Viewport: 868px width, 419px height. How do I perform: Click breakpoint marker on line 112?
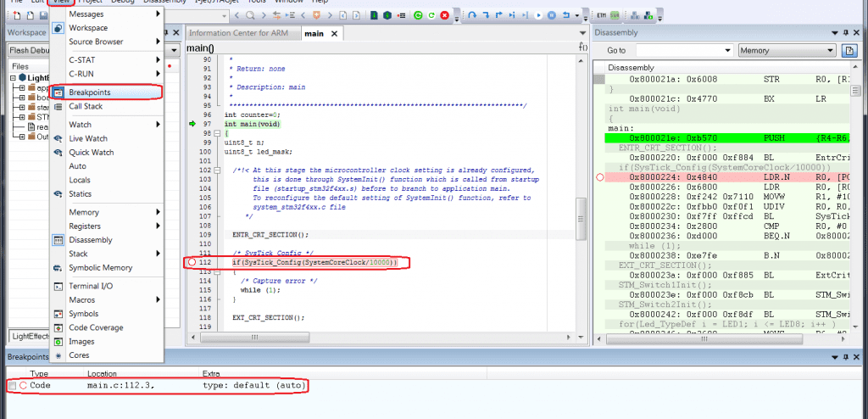192,261
